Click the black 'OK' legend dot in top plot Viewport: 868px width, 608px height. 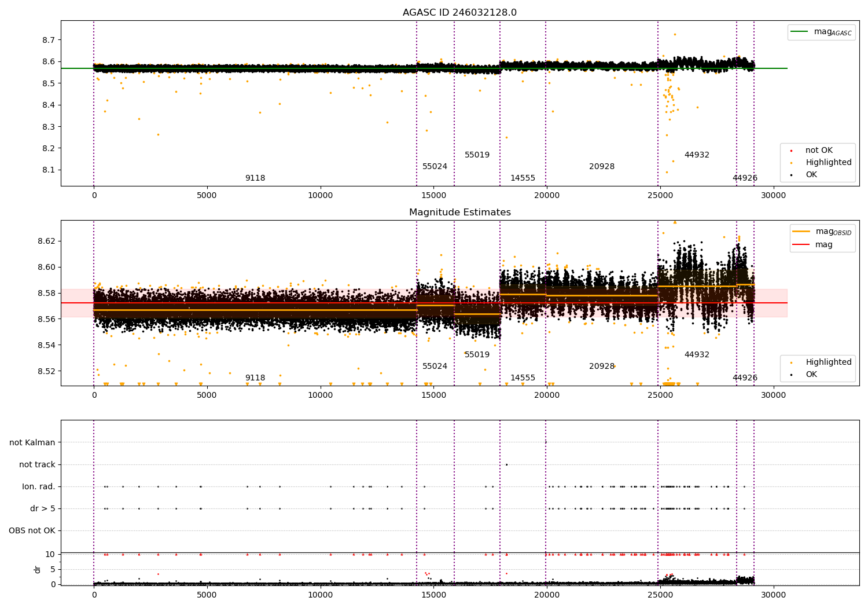tap(791, 175)
